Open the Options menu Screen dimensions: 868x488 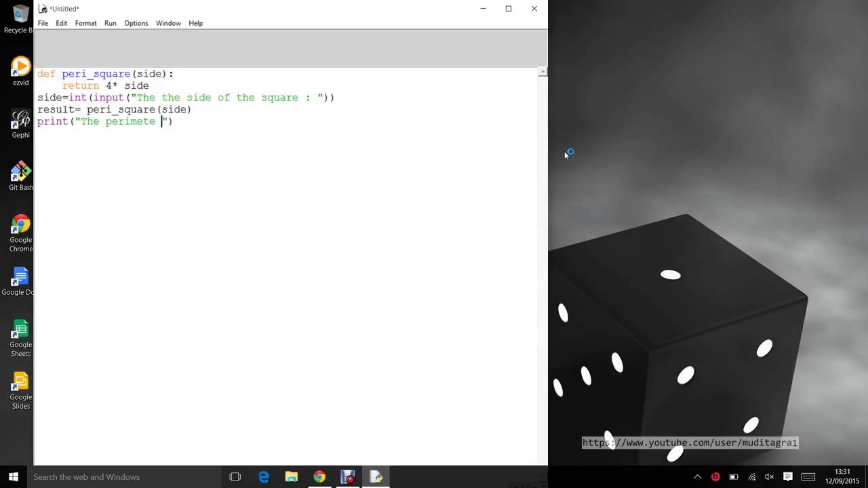point(136,23)
